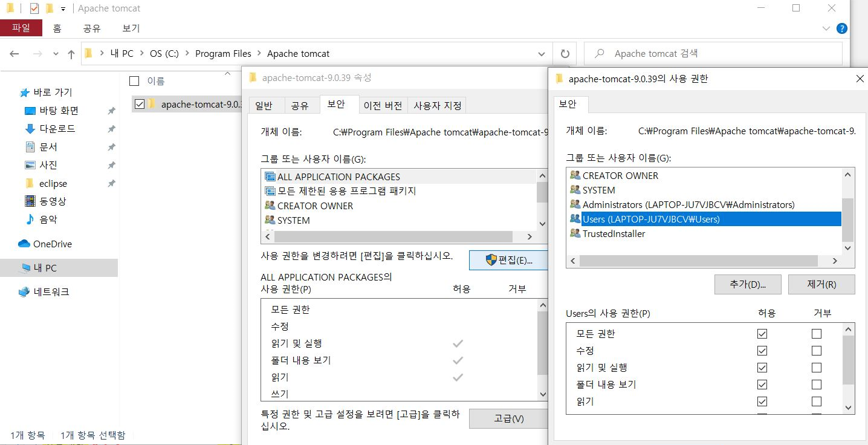
Task: Click right scroll arrow of properties group list
Action: pyautogui.click(x=530, y=237)
